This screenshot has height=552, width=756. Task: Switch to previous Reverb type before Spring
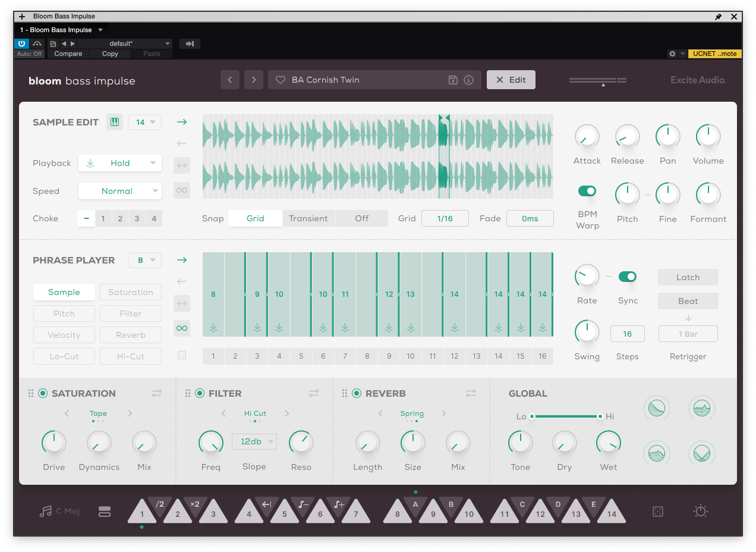click(380, 413)
